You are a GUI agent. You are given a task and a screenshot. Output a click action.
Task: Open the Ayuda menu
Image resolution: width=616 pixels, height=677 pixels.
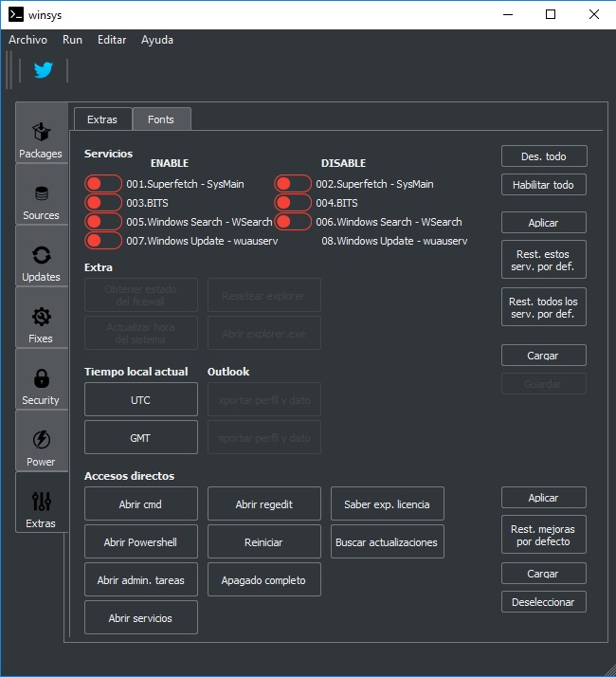point(157,40)
